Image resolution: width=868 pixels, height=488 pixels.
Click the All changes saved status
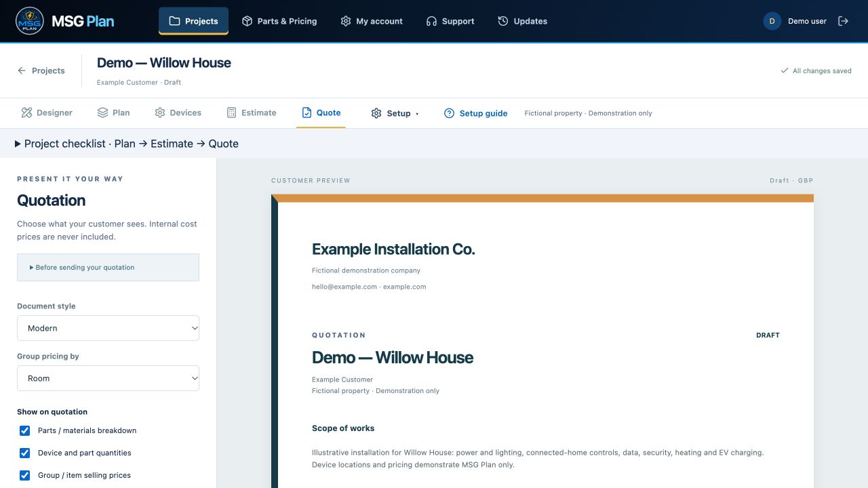click(x=816, y=70)
